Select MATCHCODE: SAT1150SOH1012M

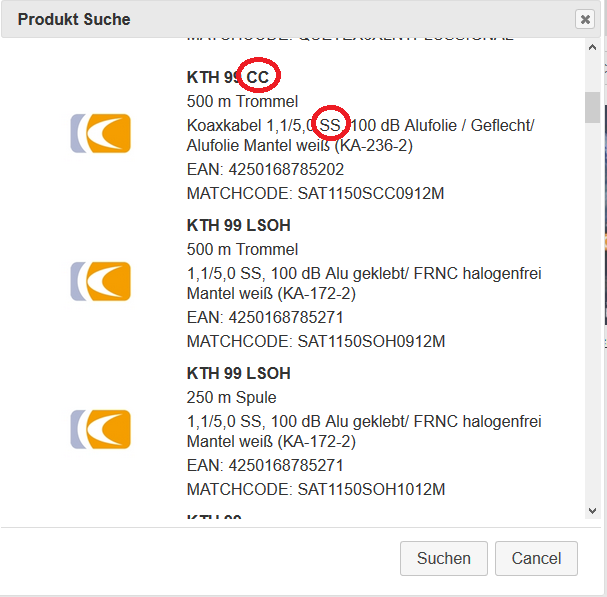tap(316, 489)
